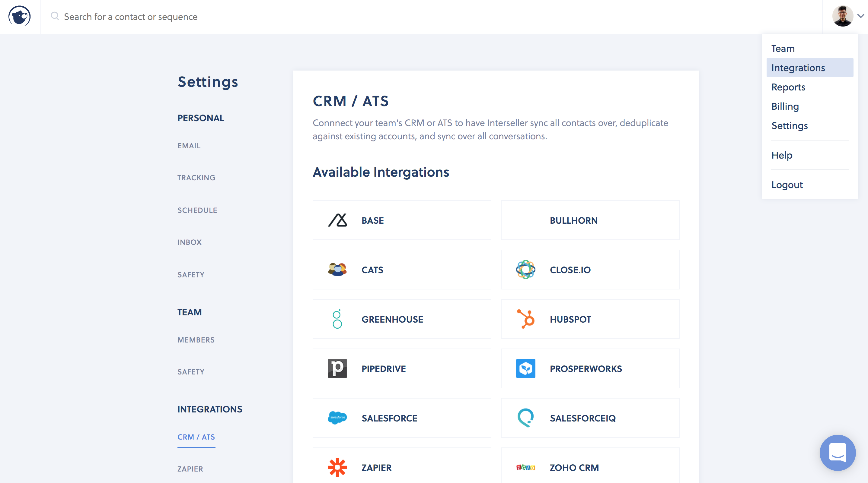Click the Pipedrive logo icon
This screenshot has width=868, height=483.
click(x=337, y=368)
